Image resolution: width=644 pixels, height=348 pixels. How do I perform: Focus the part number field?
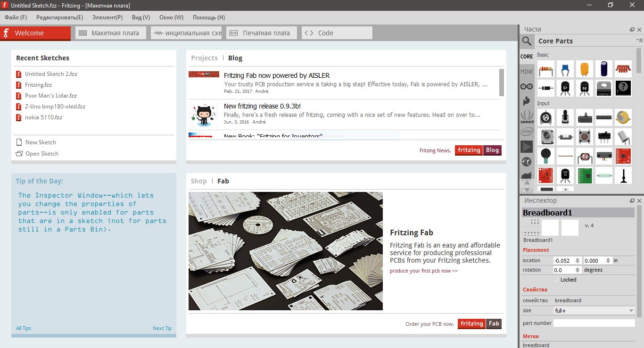[x=594, y=323]
